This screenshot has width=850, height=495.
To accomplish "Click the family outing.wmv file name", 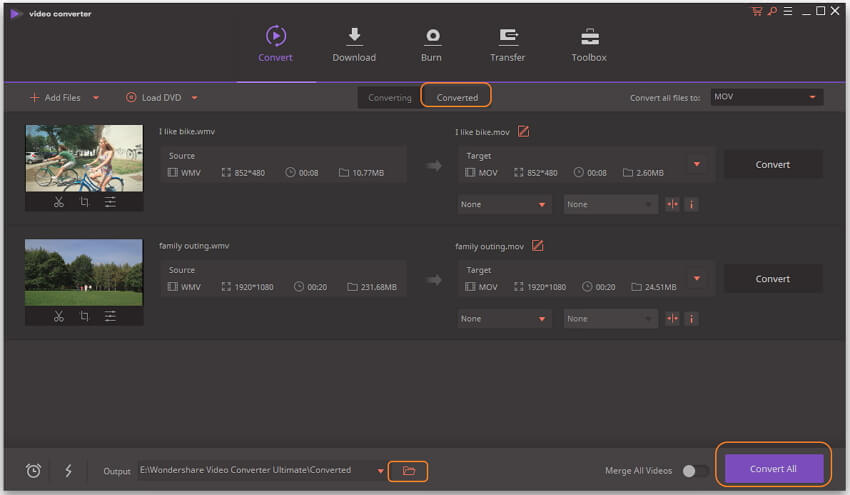I will [x=194, y=246].
